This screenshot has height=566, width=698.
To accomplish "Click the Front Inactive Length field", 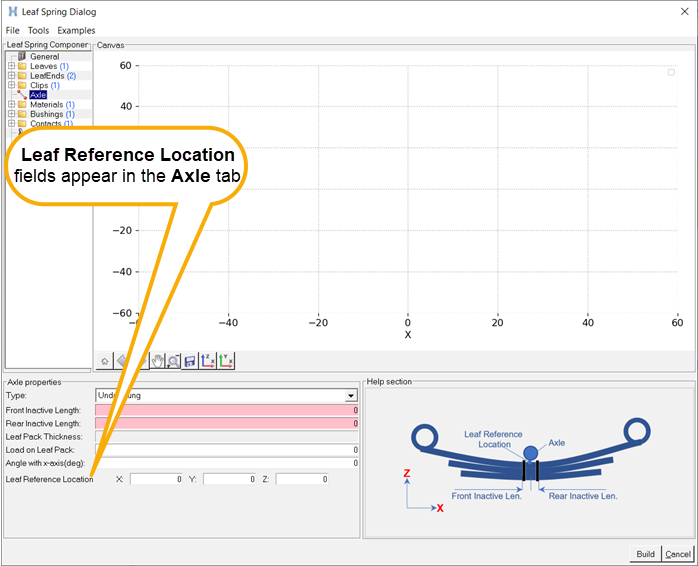I will coord(227,410).
